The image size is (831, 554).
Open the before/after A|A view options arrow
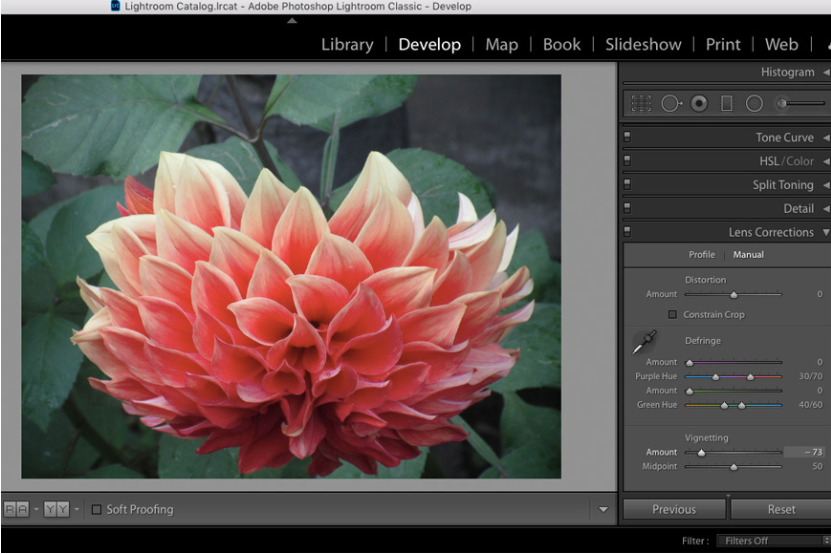36,509
